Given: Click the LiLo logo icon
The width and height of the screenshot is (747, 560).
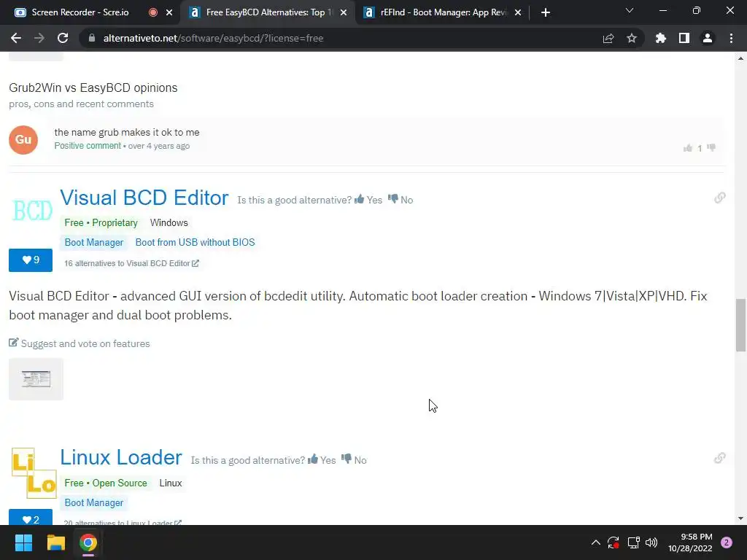Looking at the screenshot, I should 34,472.
